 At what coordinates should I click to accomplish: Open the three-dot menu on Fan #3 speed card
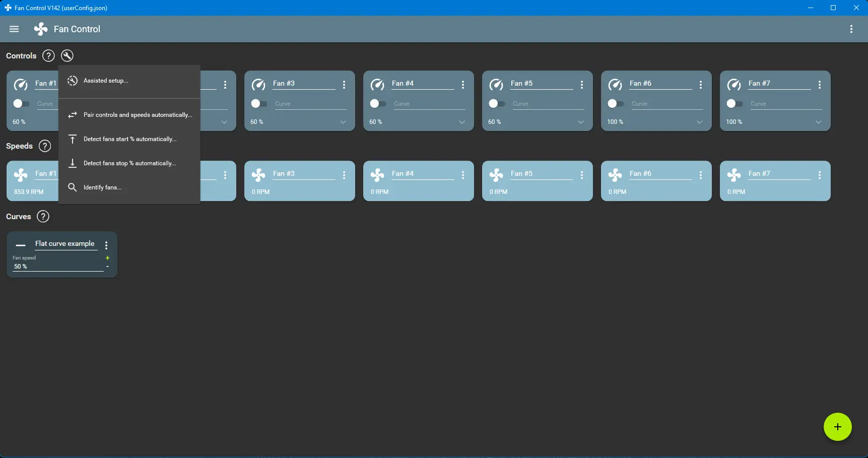point(344,175)
